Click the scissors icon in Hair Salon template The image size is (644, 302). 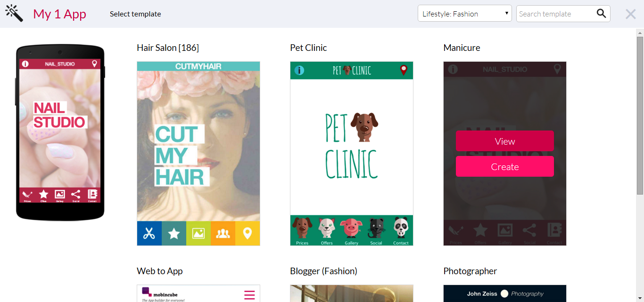pyautogui.click(x=149, y=233)
